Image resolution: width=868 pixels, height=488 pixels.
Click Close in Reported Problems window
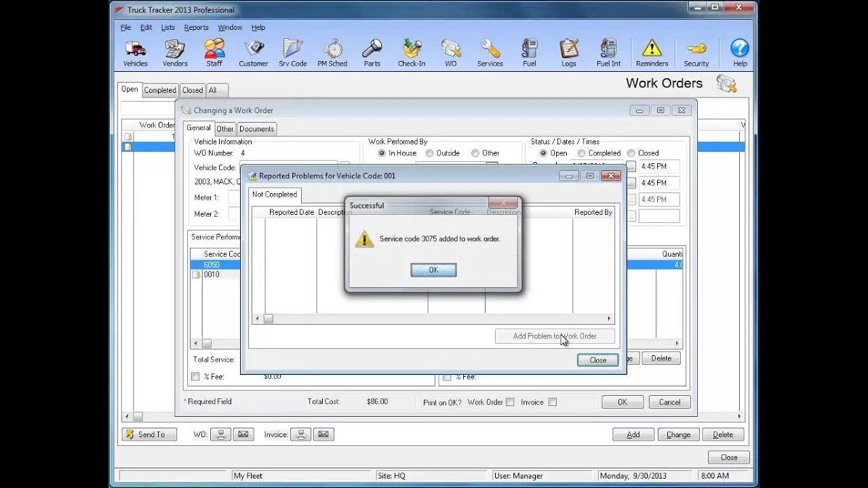tap(597, 360)
